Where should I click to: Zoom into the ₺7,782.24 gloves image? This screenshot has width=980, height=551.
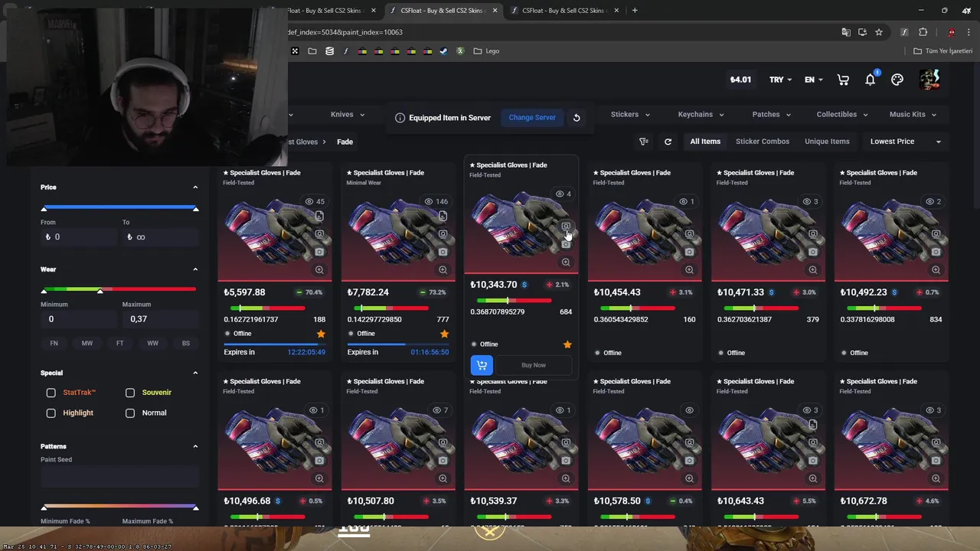(443, 270)
